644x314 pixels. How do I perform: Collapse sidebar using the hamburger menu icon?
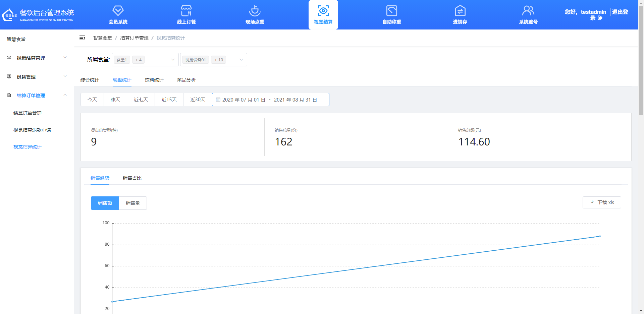coord(82,38)
